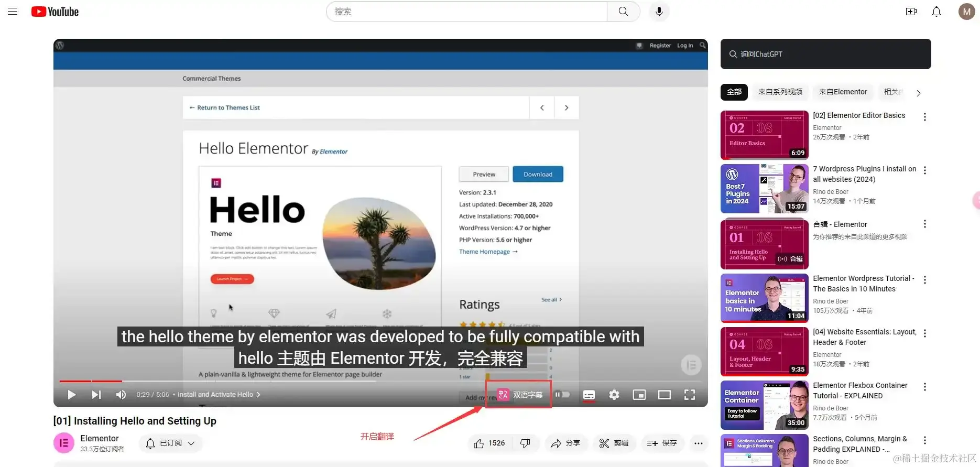Screen dimensions: 980x467
Task: Toggle the autoplay switch
Action: tap(563, 395)
